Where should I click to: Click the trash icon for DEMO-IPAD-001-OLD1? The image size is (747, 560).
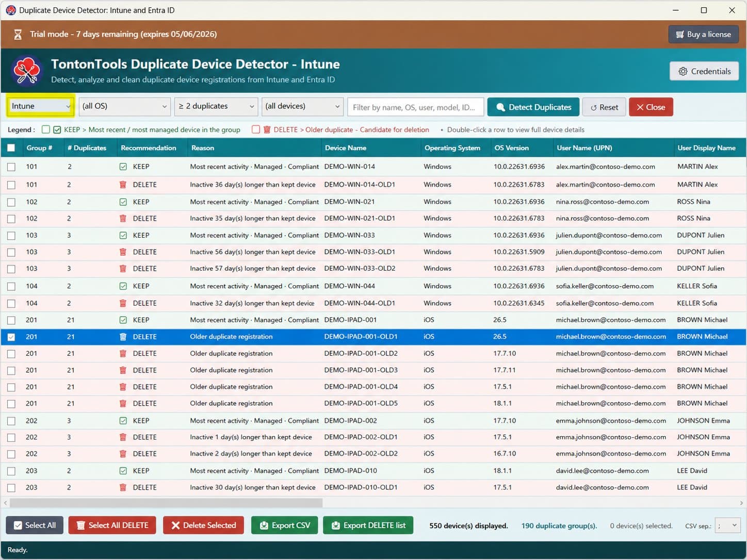tap(123, 337)
